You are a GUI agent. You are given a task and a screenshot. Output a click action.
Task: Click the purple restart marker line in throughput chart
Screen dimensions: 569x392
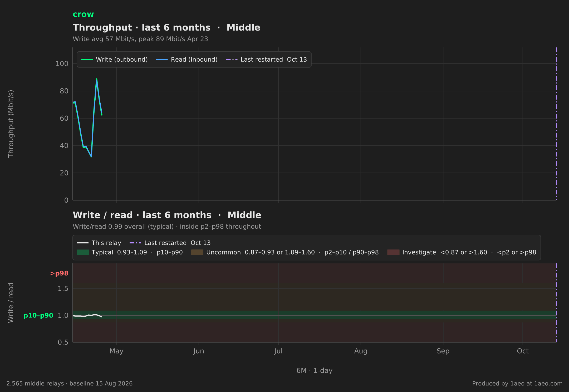[556, 124]
